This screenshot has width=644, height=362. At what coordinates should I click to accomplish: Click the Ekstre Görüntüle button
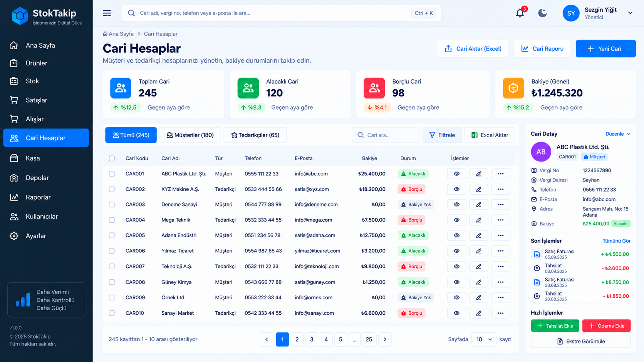pyautogui.click(x=581, y=342)
